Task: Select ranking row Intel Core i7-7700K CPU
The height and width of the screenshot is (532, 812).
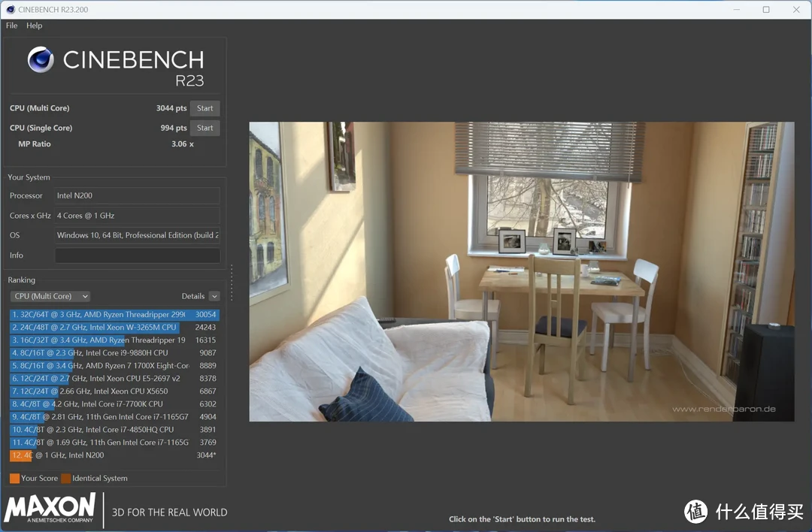Action: (114, 404)
